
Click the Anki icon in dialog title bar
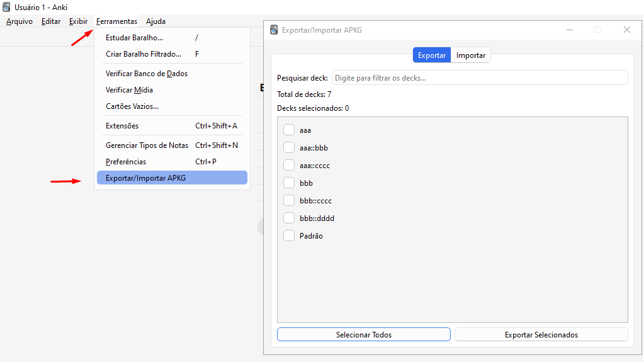274,30
